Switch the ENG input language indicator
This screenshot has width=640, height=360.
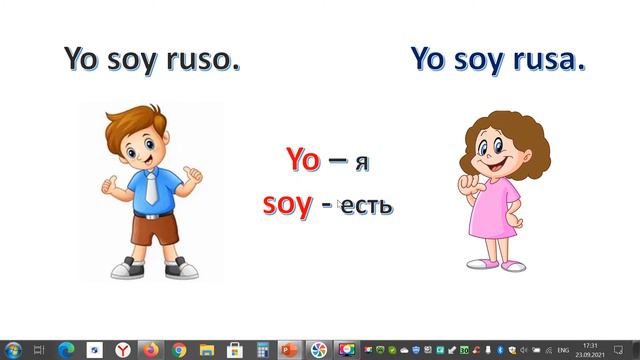click(x=563, y=350)
